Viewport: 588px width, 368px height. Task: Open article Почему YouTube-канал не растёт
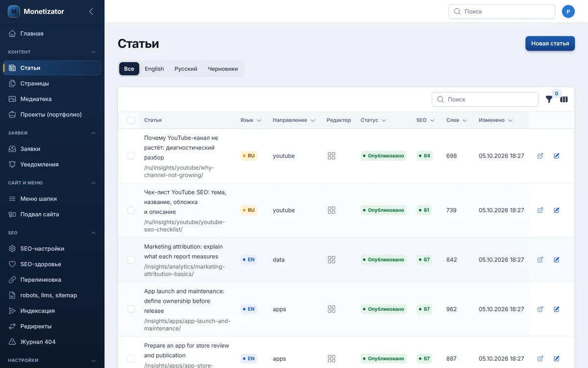point(181,148)
